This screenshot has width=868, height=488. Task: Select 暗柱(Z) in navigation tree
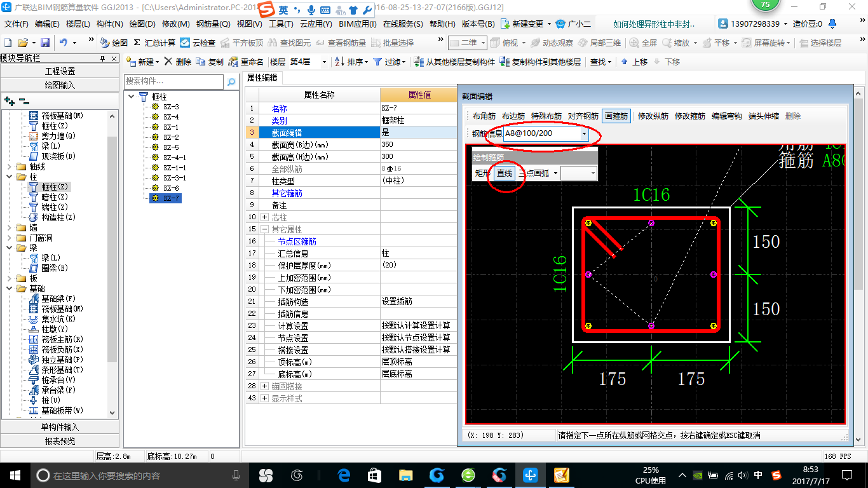[x=55, y=197]
